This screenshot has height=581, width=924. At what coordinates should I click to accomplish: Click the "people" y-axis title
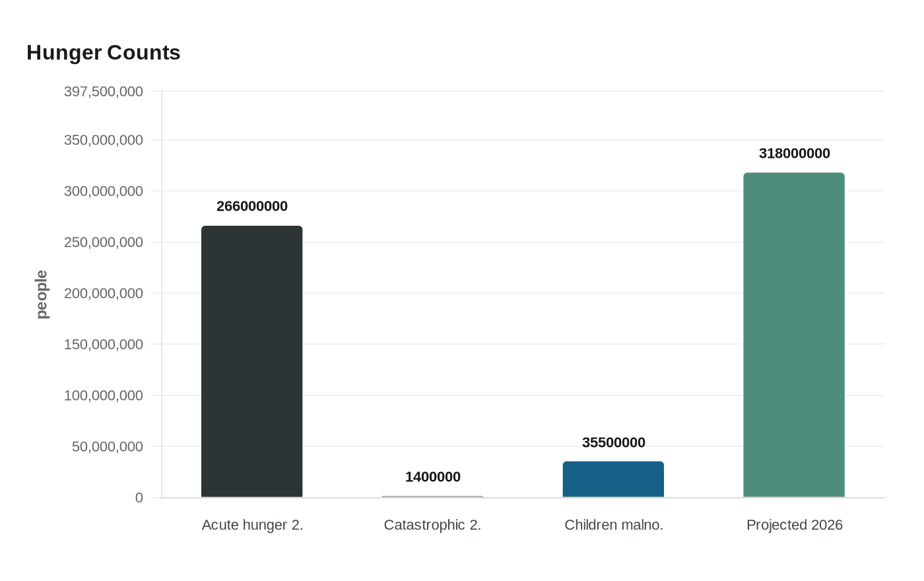(x=42, y=294)
